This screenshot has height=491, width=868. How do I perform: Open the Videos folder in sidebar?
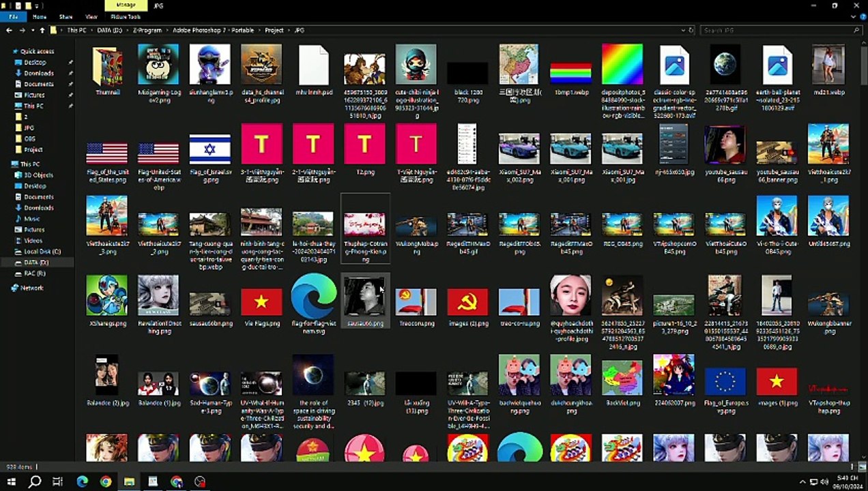coord(33,240)
